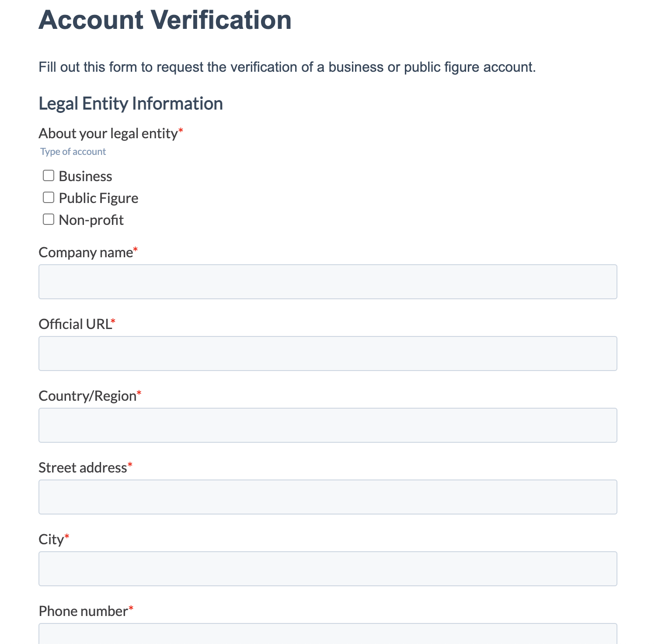Click the 'Non-profit' option label text

click(x=91, y=220)
